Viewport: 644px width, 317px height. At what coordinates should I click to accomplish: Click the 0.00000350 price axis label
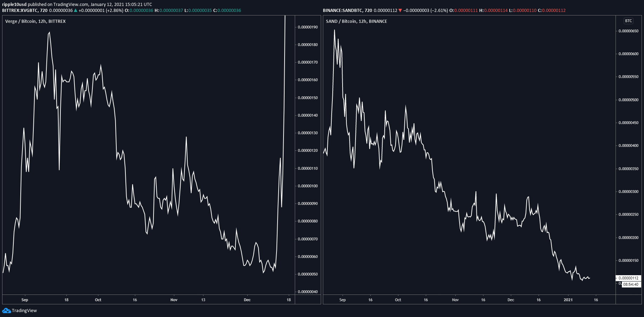(629, 169)
